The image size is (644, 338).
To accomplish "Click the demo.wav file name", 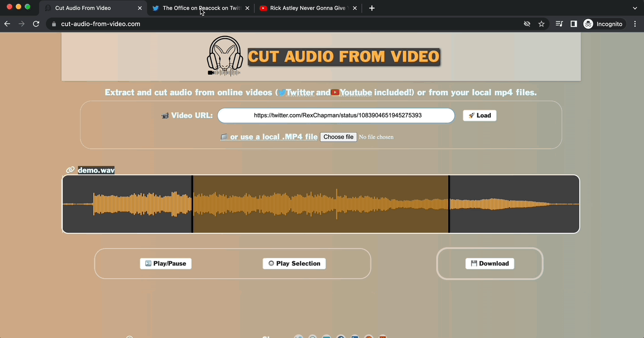I will 96,170.
